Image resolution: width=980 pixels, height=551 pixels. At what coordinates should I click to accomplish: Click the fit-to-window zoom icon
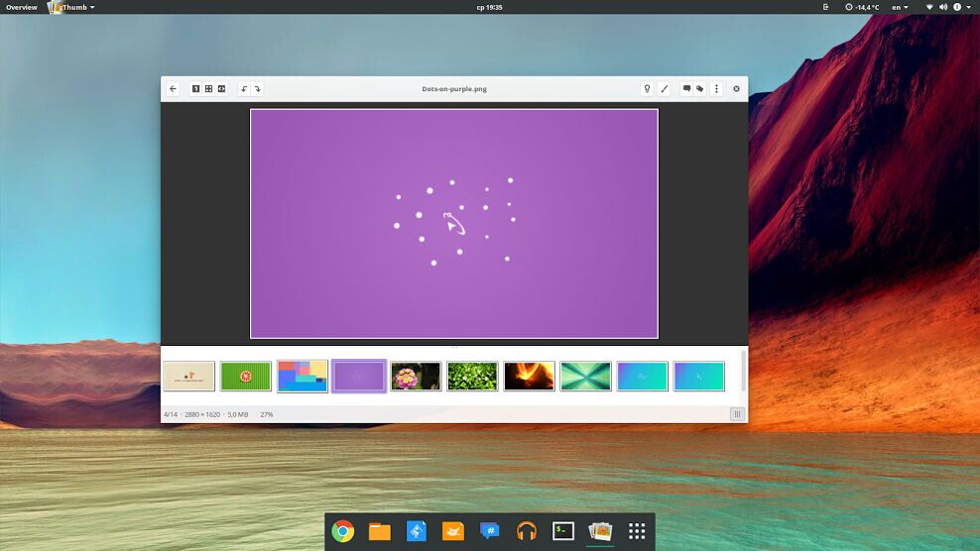point(208,89)
